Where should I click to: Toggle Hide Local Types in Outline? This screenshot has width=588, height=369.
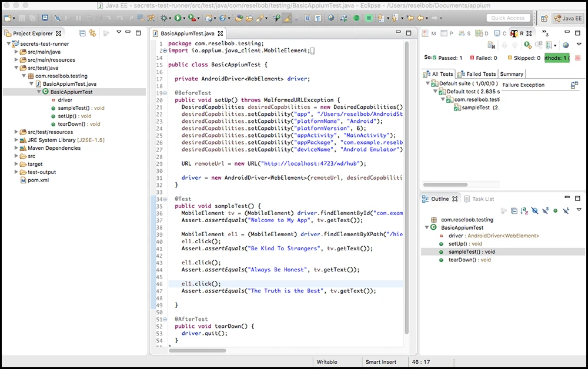point(565,210)
